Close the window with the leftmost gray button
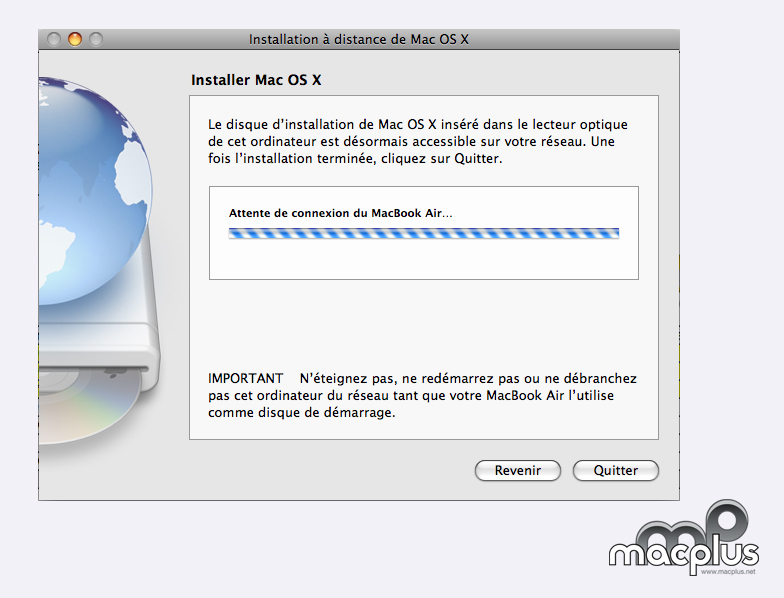 click(x=54, y=39)
